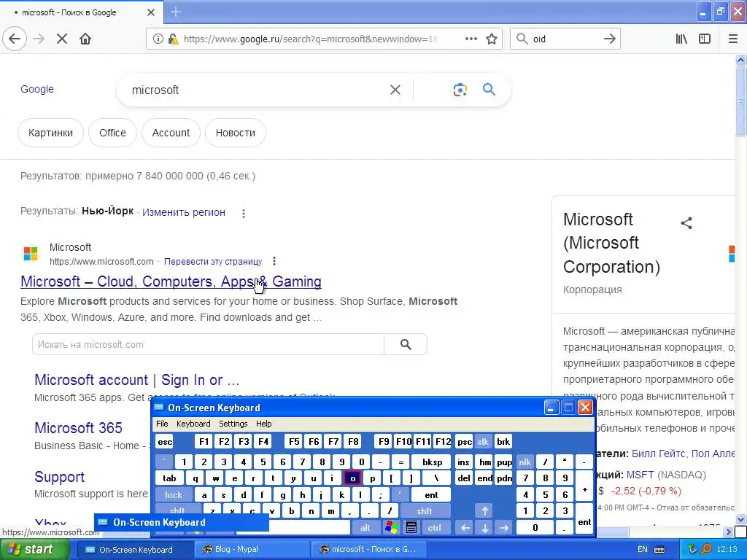Toggle the lock key on On-Screen Keyboard
This screenshot has height=560, width=747.
pos(174,495)
